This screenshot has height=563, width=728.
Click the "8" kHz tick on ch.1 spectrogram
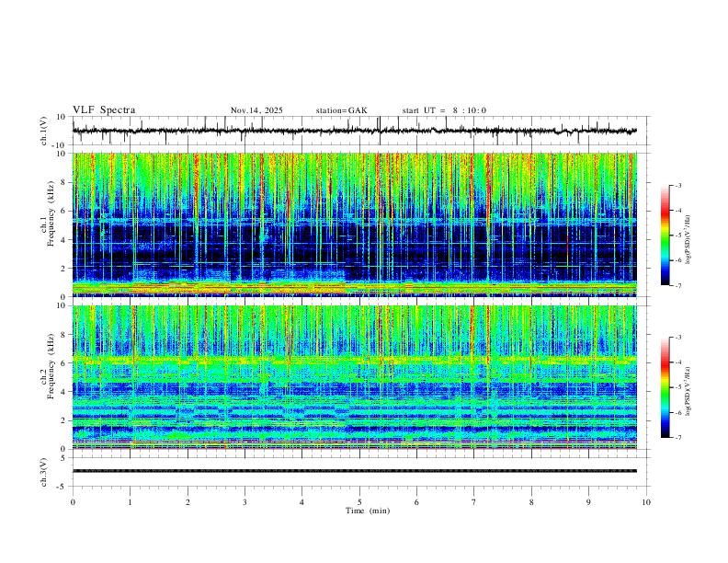pos(64,182)
